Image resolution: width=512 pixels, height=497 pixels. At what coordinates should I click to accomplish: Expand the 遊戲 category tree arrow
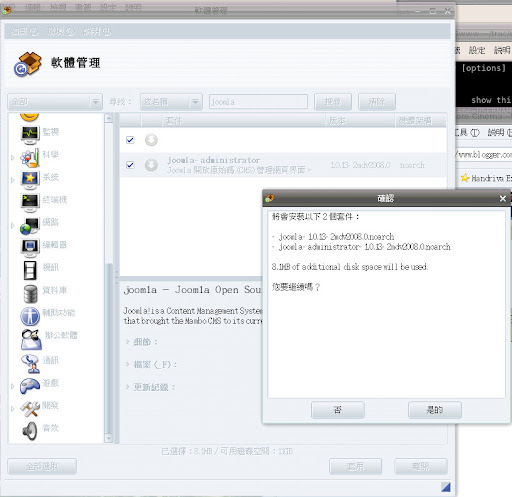[x=13, y=386]
